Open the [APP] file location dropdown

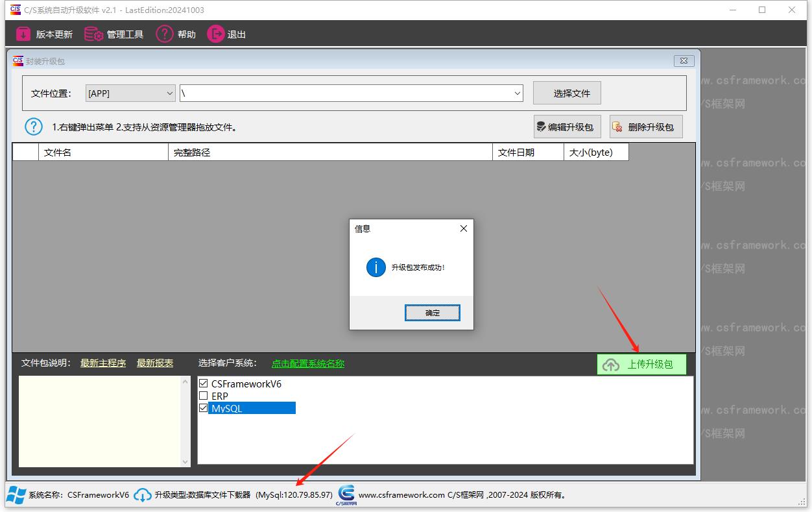pos(170,93)
